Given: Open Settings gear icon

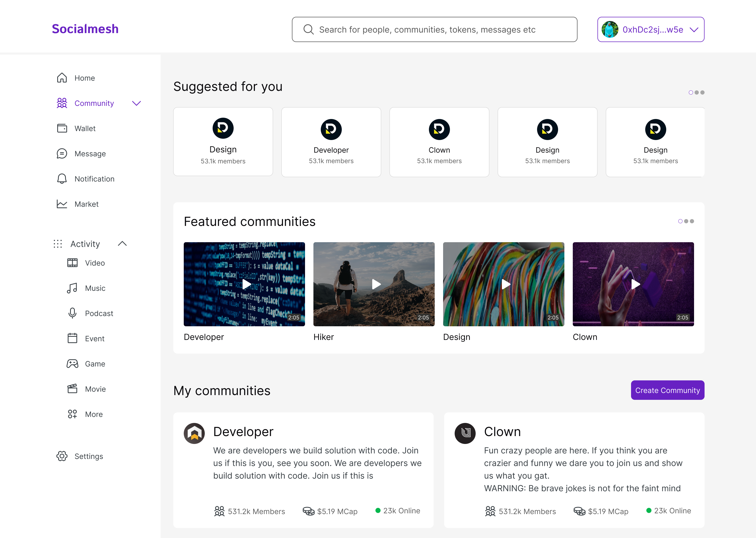Looking at the screenshot, I should (x=62, y=456).
